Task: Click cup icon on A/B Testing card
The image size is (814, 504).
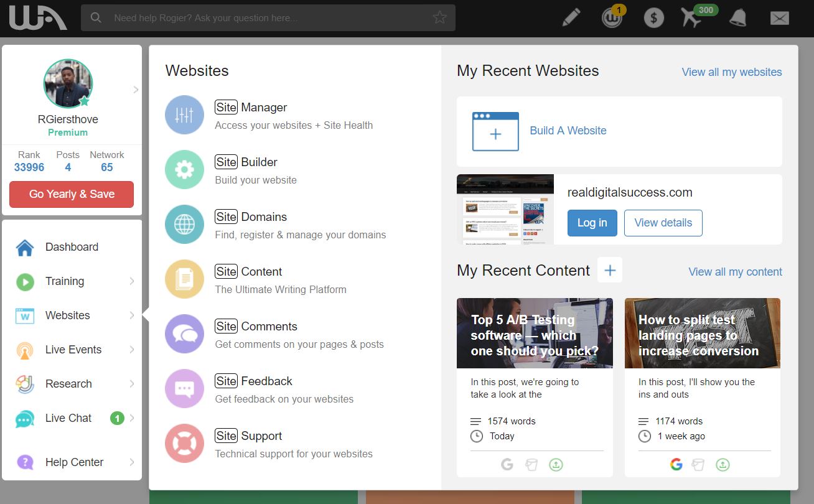Action: (531, 464)
